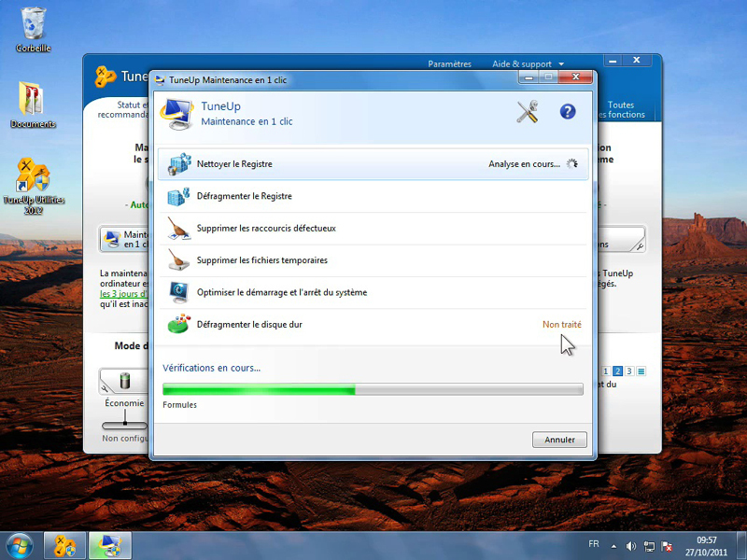Screen dimensions: 747x560
Task: Click the wrench corner icon on right button
Action: [x=639, y=246]
